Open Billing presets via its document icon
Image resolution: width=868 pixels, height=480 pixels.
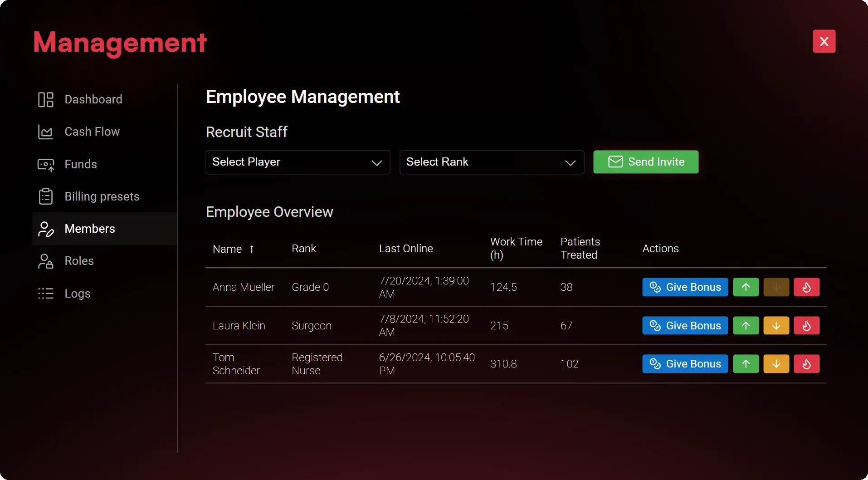coord(46,196)
